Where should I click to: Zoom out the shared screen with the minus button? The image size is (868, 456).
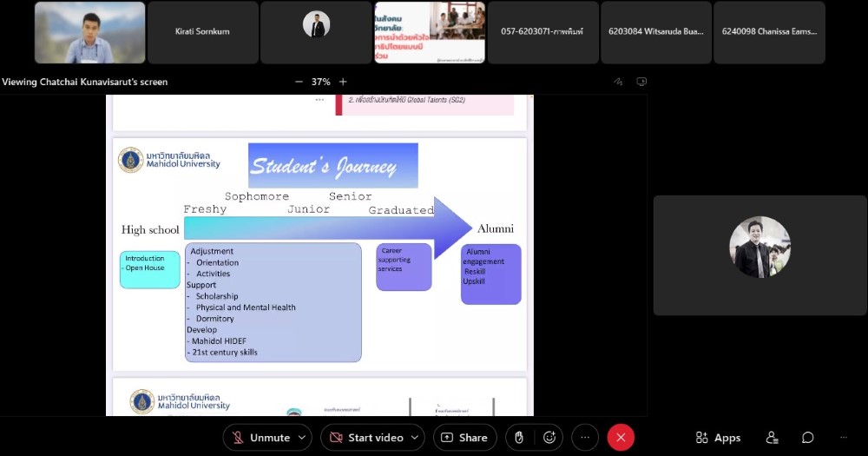coord(299,82)
